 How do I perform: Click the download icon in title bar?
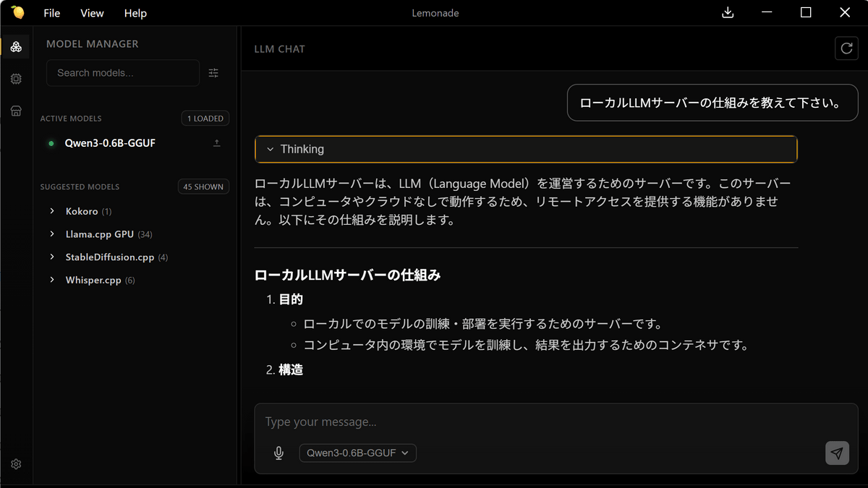[x=728, y=12]
